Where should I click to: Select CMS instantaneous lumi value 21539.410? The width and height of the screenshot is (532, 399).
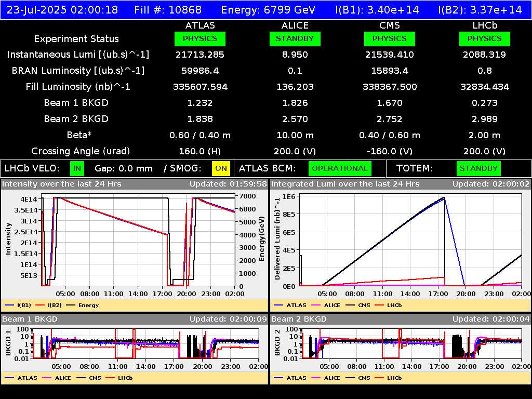[390, 55]
